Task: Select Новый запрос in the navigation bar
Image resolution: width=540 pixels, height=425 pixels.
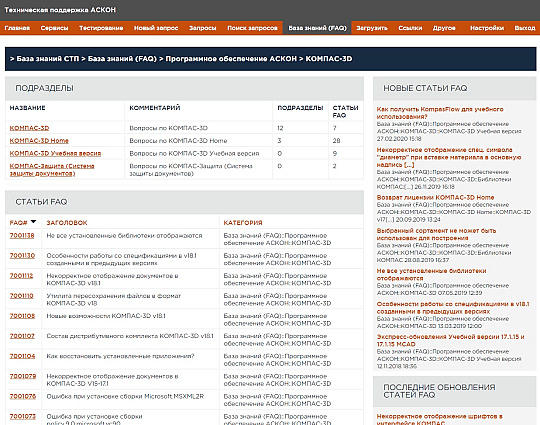Action: [x=156, y=28]
